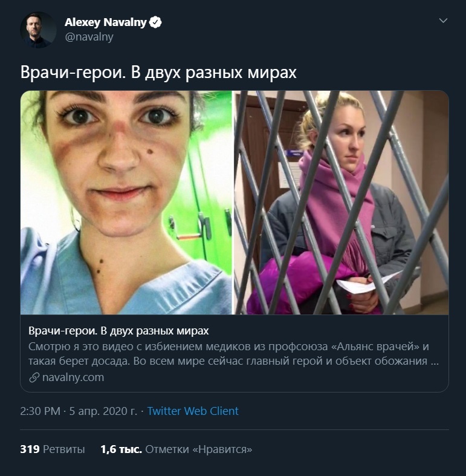Image resolution: width=466 pixels, height=476 pixels.
Task: Click Alexey Navalny's profile avatar
Action: pos(39,30)
